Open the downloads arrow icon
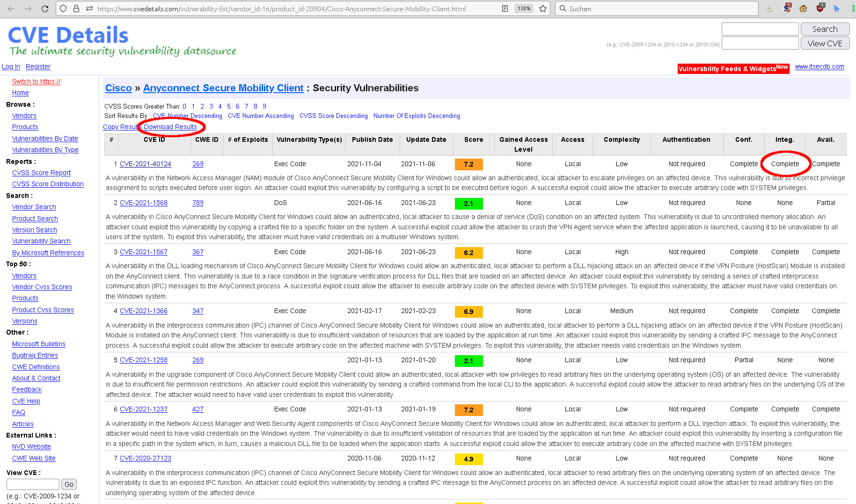This screenshot has height=504, width=856. click(769, 8)
